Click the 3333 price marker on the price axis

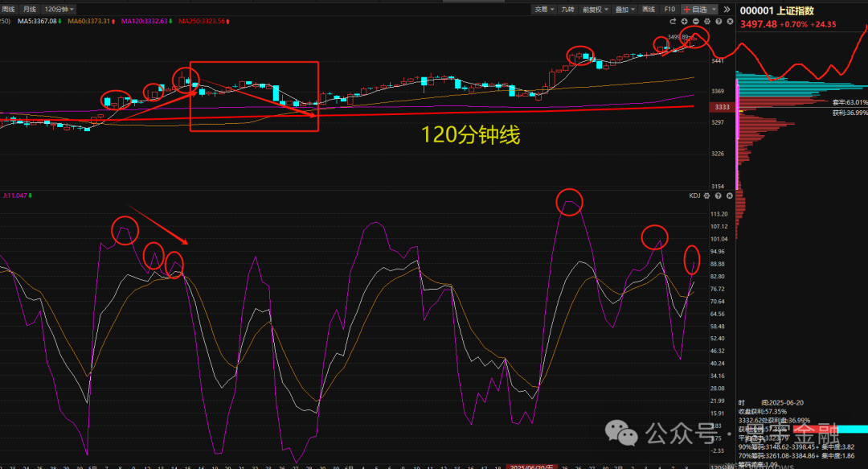click(x=722, y=107)
